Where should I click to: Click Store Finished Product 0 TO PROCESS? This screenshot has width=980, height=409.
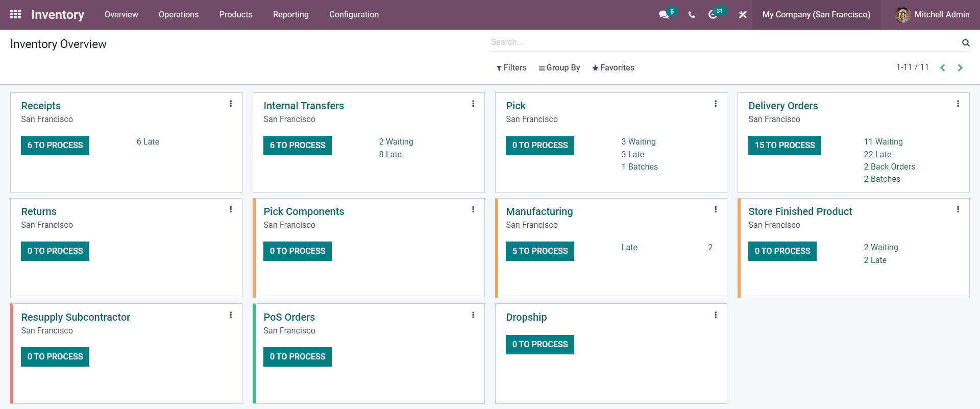(782, 251)
